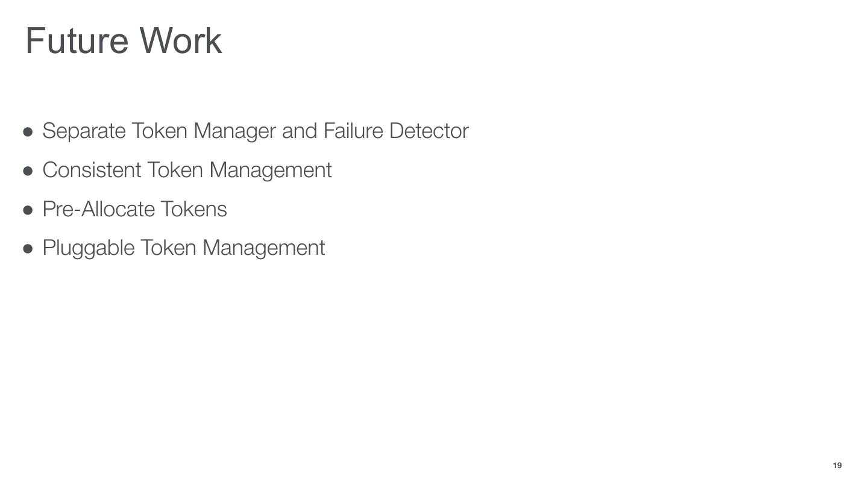Click "Management" in the Consistent Token bullet
This screenshot has height=488, width=868.
271,170
